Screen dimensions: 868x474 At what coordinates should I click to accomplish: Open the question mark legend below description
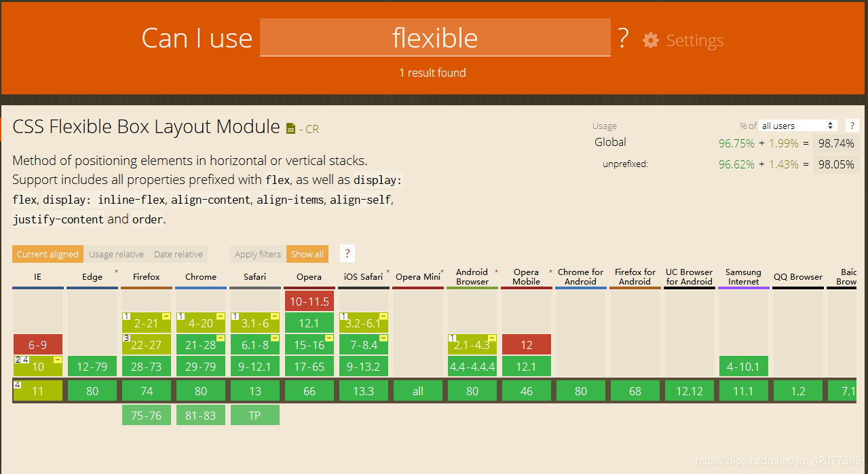coord(347,253)
